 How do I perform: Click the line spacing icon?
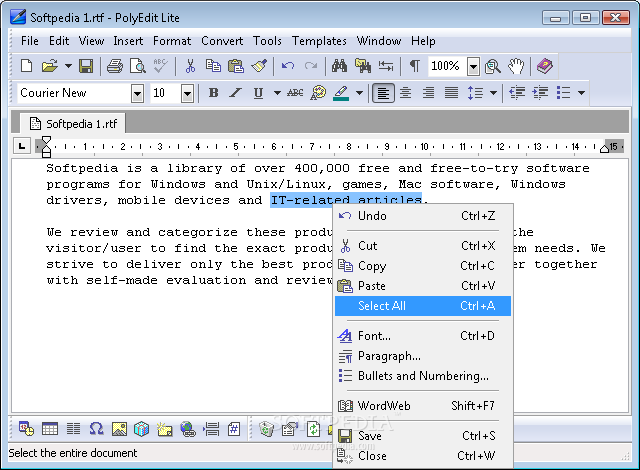475,93
